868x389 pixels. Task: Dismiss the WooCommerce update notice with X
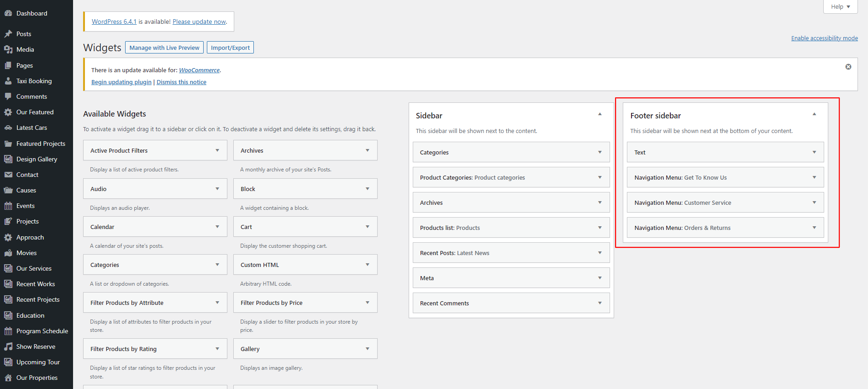pos(848,67)
